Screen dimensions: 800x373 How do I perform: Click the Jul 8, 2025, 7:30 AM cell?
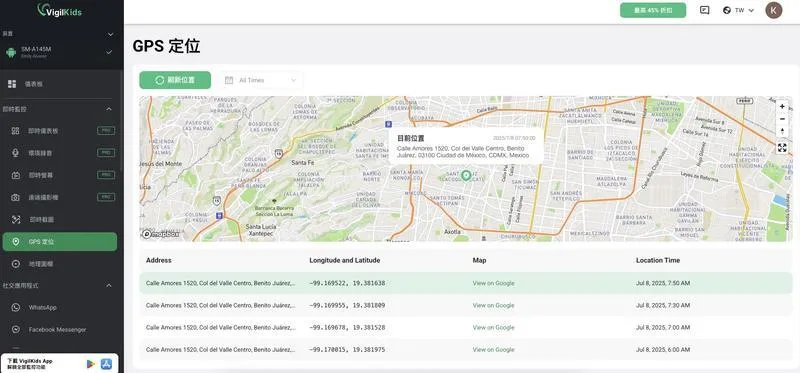click(x=663, y=305)
